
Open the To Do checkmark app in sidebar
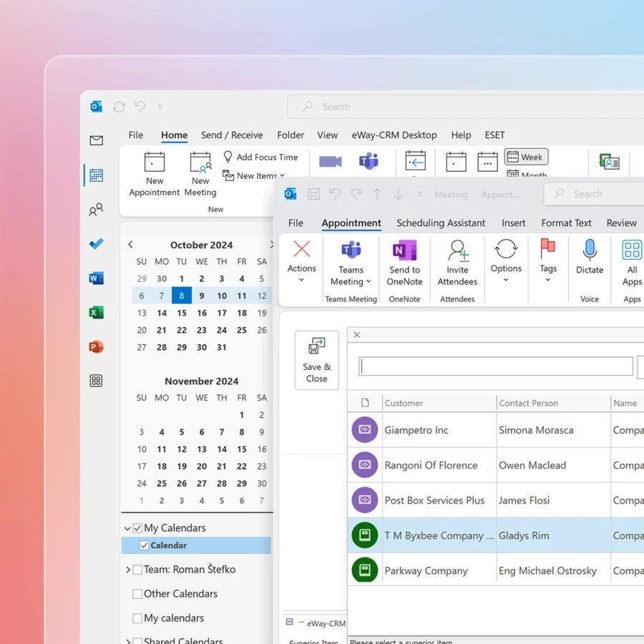96,244
